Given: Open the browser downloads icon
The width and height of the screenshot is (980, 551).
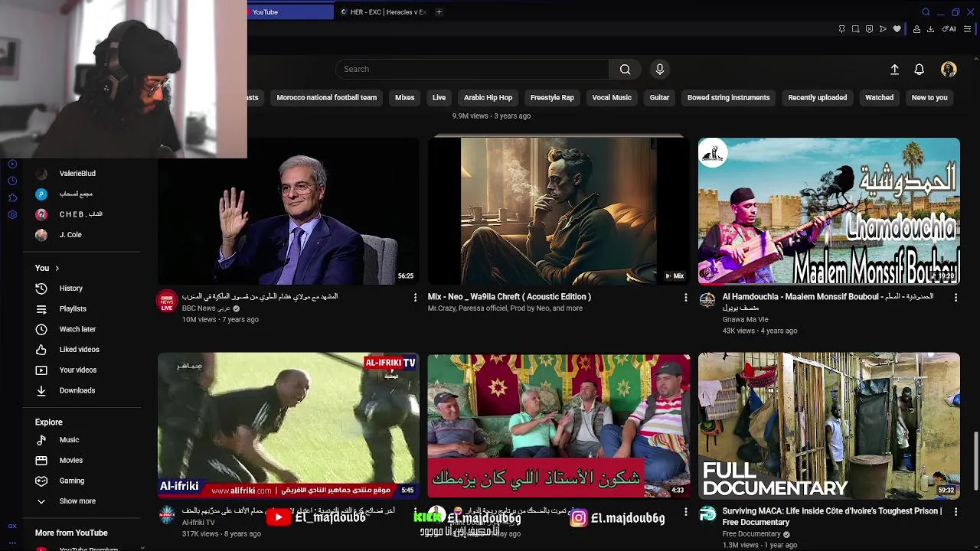Looking at the screenshot, I should [930, 29].
